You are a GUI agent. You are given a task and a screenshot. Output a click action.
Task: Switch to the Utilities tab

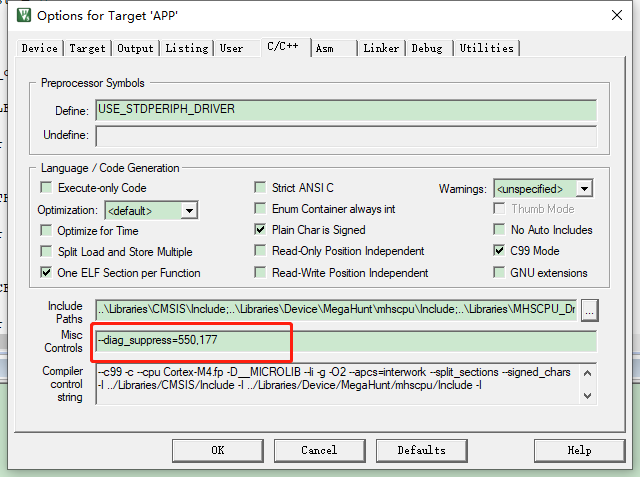487,48
